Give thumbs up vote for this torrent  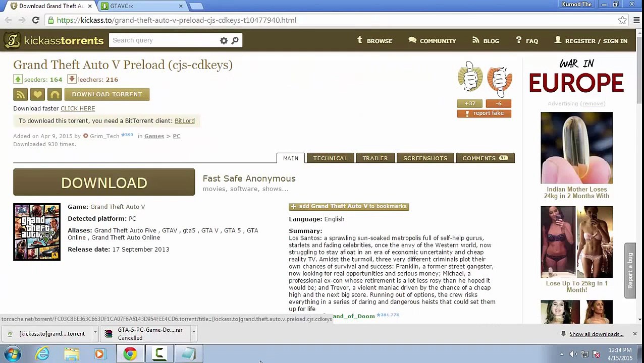[x=470, y=77]
